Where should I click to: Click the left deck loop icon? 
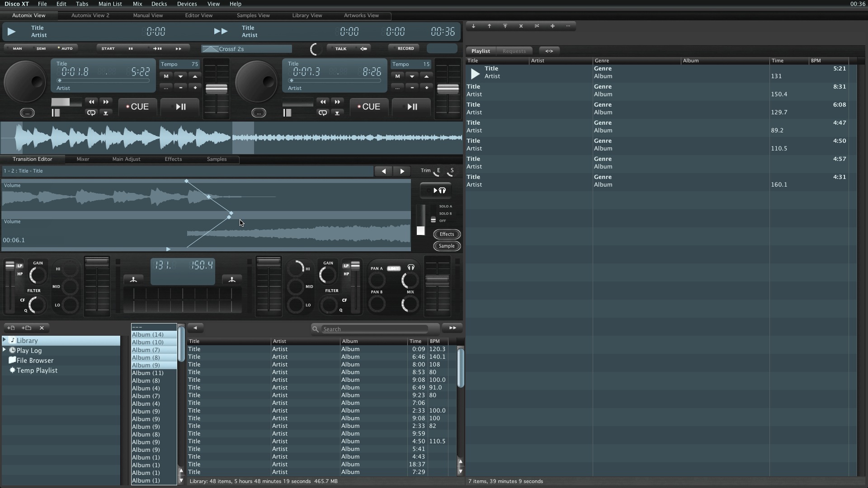click(91, 113)
